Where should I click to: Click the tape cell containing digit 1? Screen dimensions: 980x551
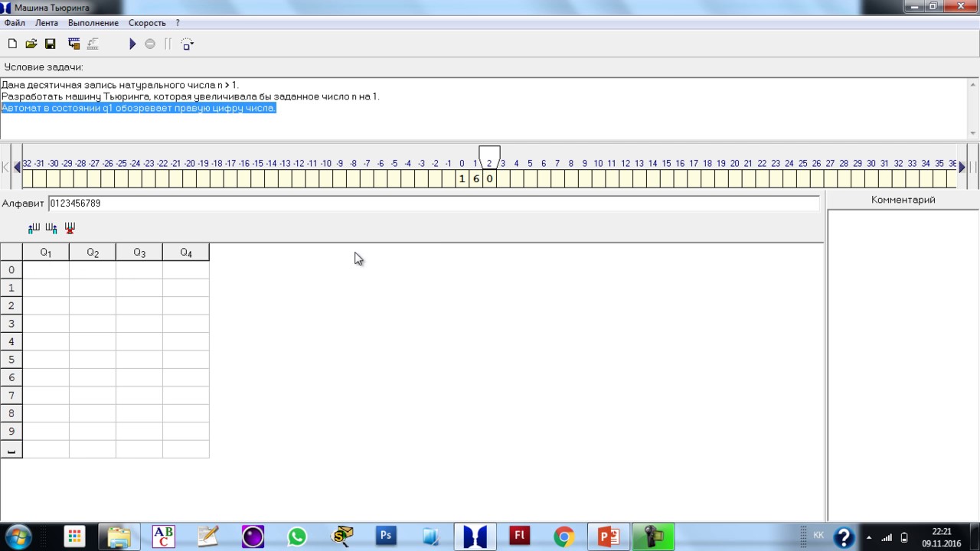click(x=462, y=178)
